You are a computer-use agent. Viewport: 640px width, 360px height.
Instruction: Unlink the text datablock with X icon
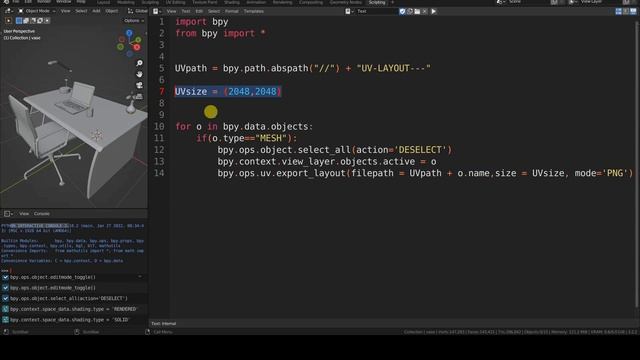tap(425, 11)
